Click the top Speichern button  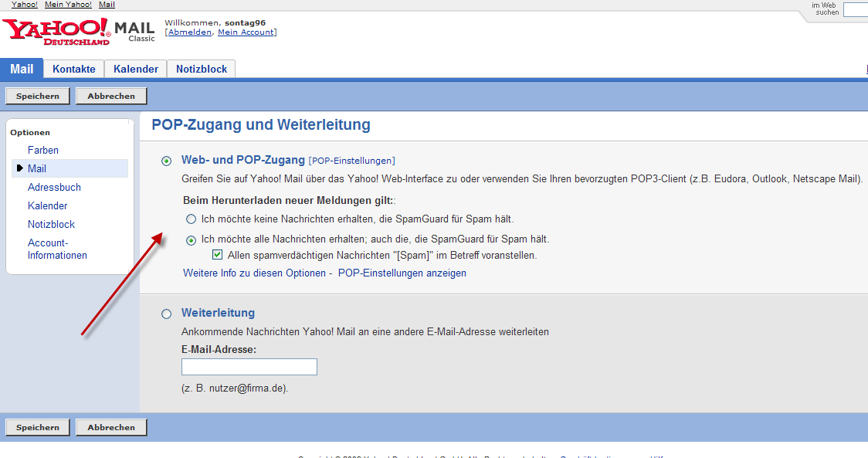38,96
